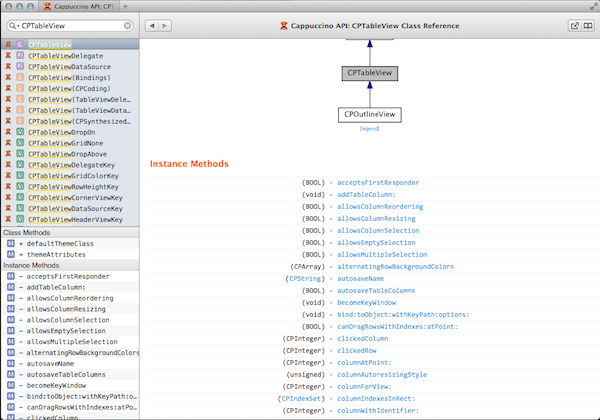This screenshot has height=420, width=600.
Task: Click the magnifier search options dropdown
Action: point(14,26)
